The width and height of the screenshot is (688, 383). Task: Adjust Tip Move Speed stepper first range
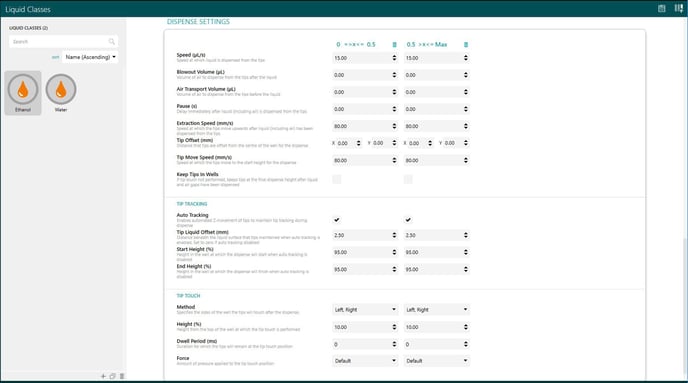(394, 161)
